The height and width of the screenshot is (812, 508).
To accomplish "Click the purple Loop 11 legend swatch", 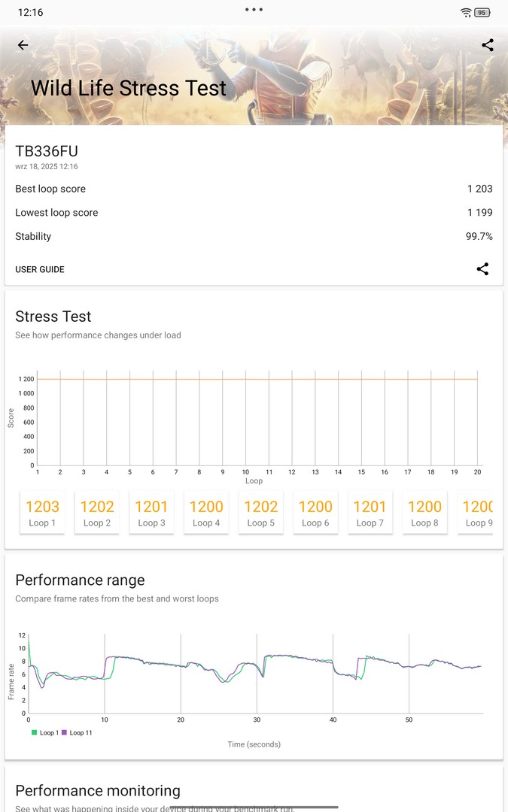I will click(65, 732).
